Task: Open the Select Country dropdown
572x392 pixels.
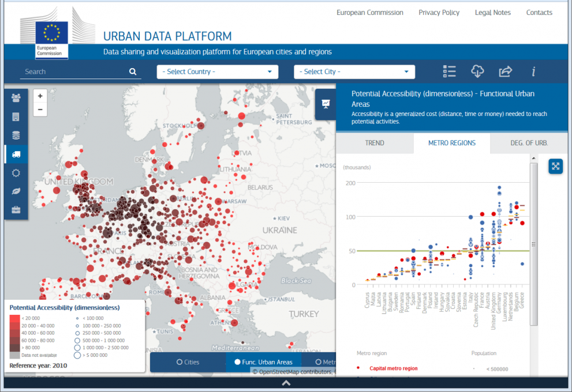Action: coord(217,71)
